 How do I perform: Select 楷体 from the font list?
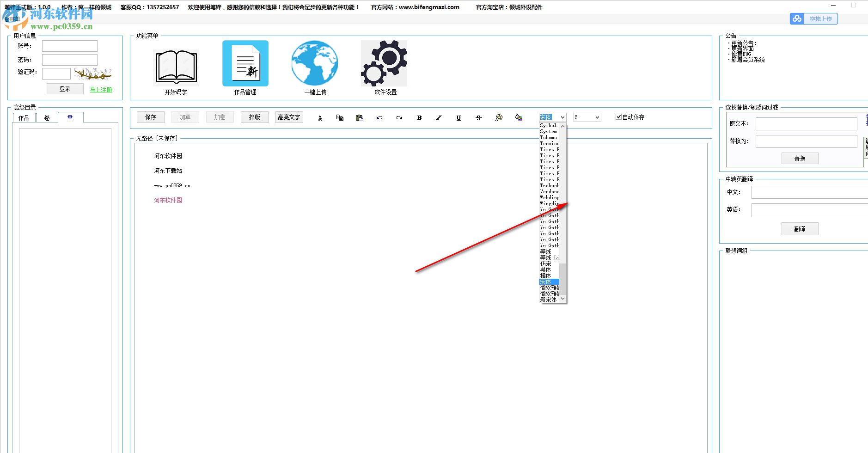(x=550, y=275)
